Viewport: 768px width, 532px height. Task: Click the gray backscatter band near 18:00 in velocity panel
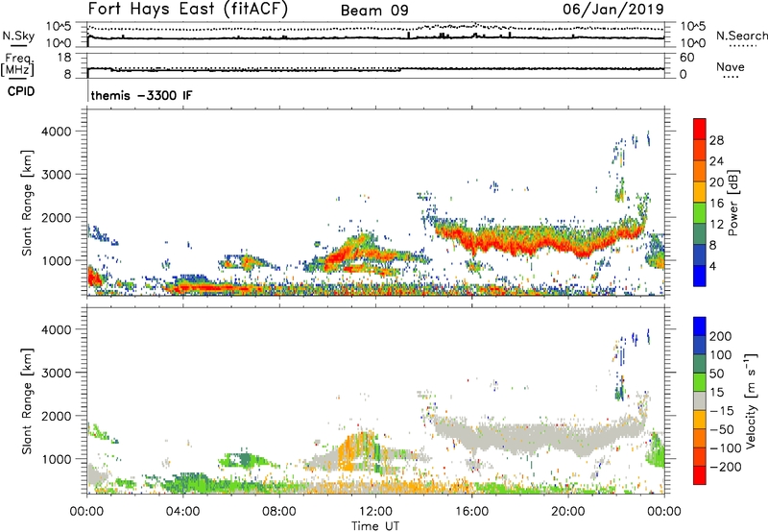pyautogui.click(x=519, y=437)
